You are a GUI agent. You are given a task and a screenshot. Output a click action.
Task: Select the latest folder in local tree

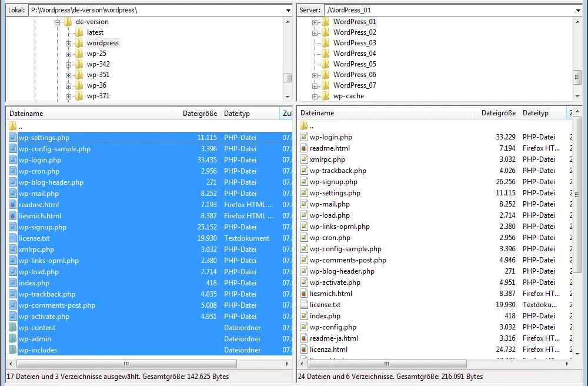point(95,32)
